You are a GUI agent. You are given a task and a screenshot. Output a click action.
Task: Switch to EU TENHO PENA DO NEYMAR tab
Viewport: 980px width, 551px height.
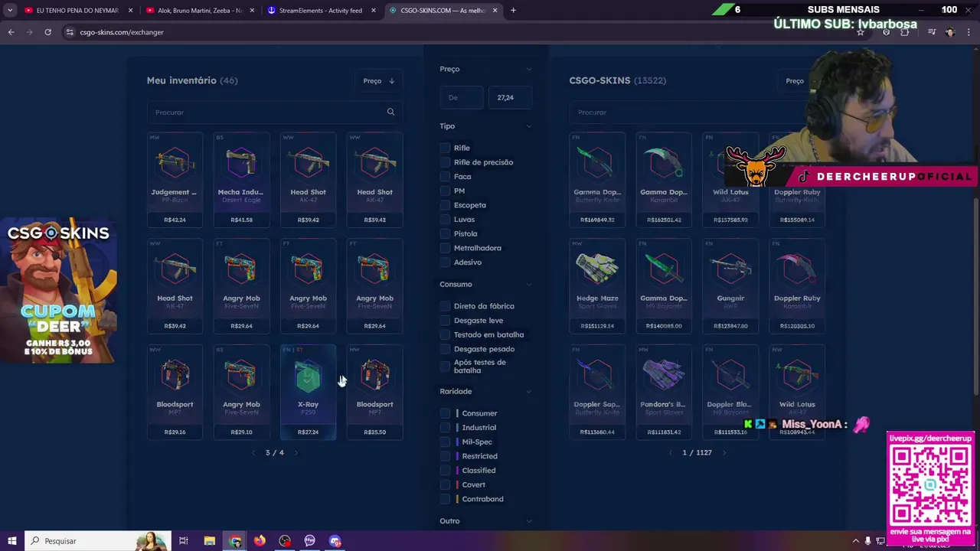pos(78,11)
